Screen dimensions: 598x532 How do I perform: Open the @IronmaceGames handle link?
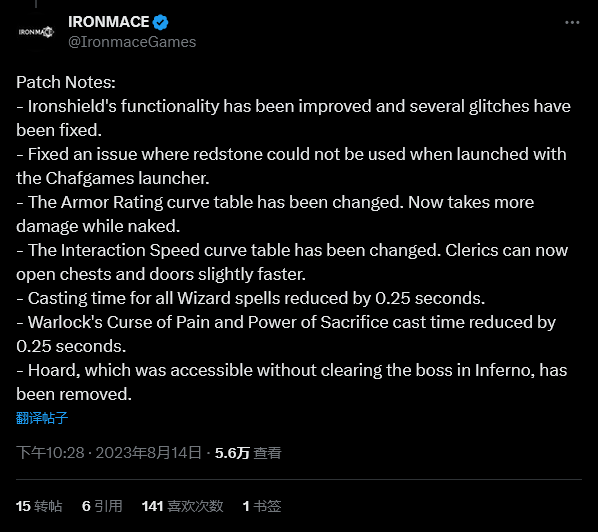coord(132,42)
